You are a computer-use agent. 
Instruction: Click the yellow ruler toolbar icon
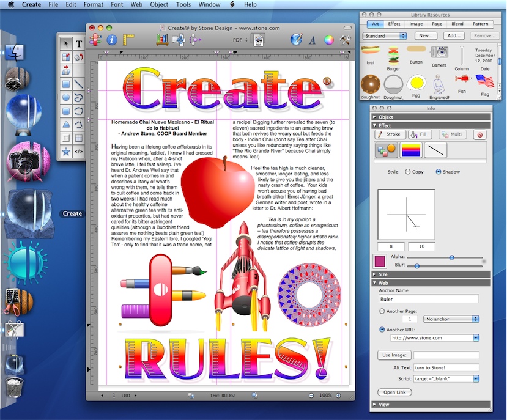click(128, 40)
